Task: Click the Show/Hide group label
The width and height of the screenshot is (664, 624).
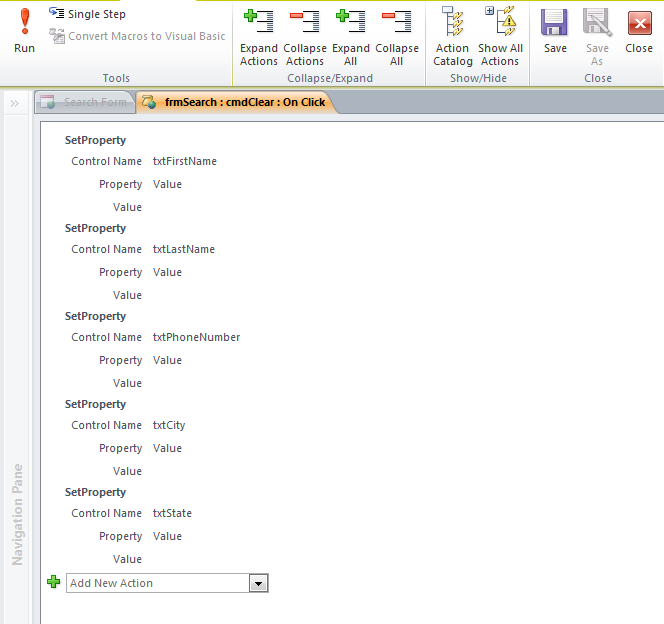Action: [479, 78]
